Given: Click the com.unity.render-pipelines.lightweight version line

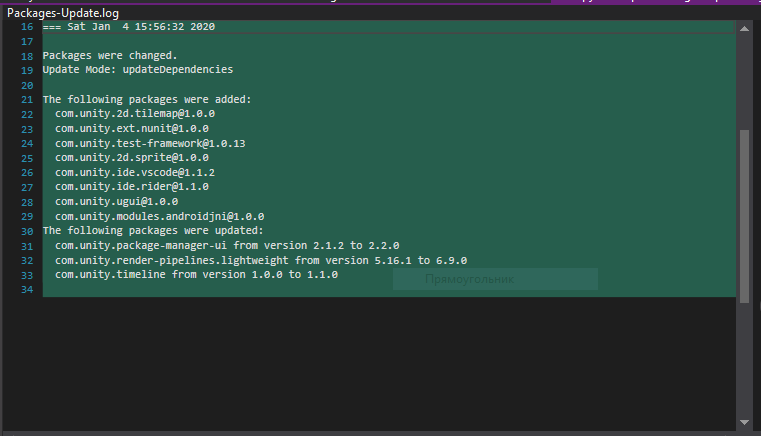Looking at the screenshot, I should [261, 261].
